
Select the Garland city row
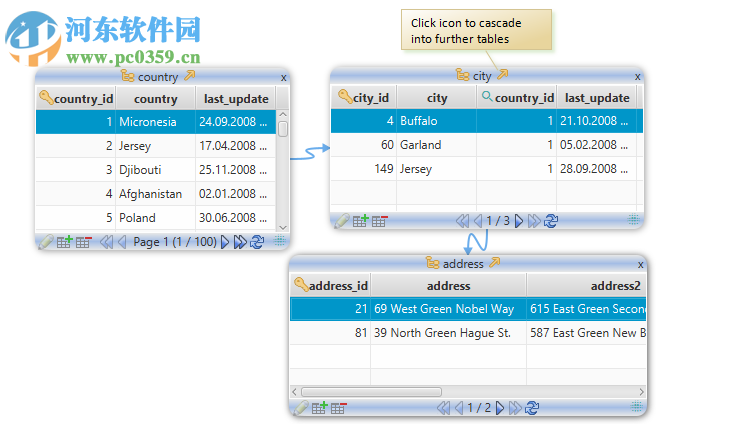pyautogui.click(x=487, y=145)
